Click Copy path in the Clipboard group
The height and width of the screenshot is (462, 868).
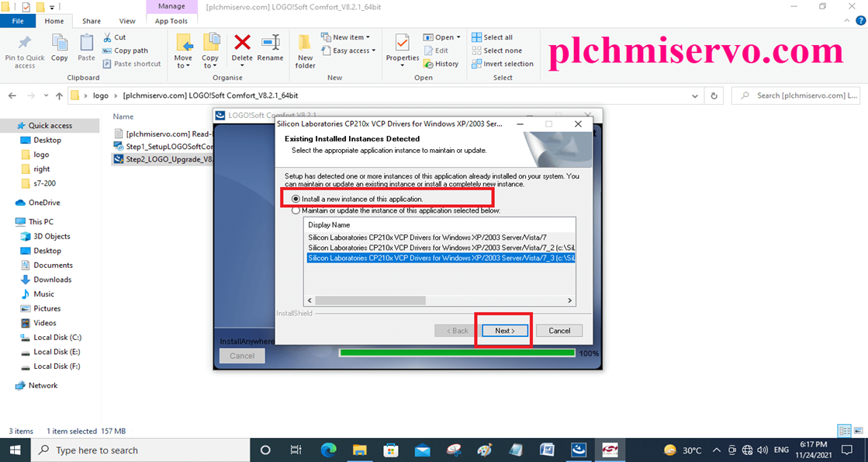click(x=126, y=50)
